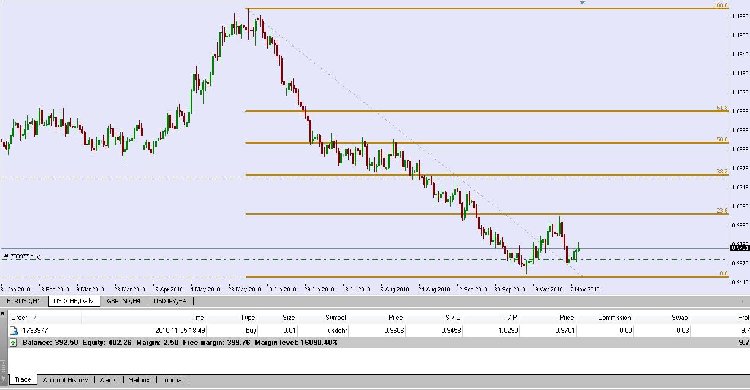Click the Symbol column header
Viewport: 750px width, 390px height.
335,317
